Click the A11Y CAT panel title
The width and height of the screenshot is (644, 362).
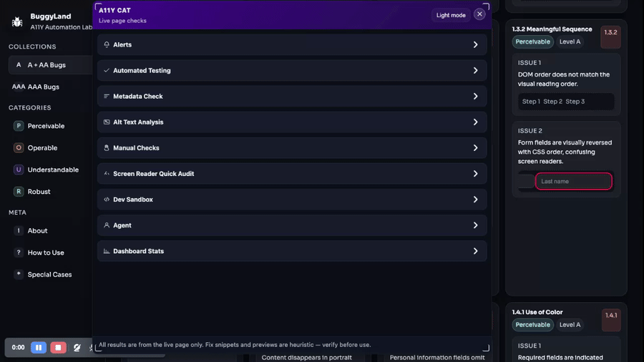(x=114, y=10)
